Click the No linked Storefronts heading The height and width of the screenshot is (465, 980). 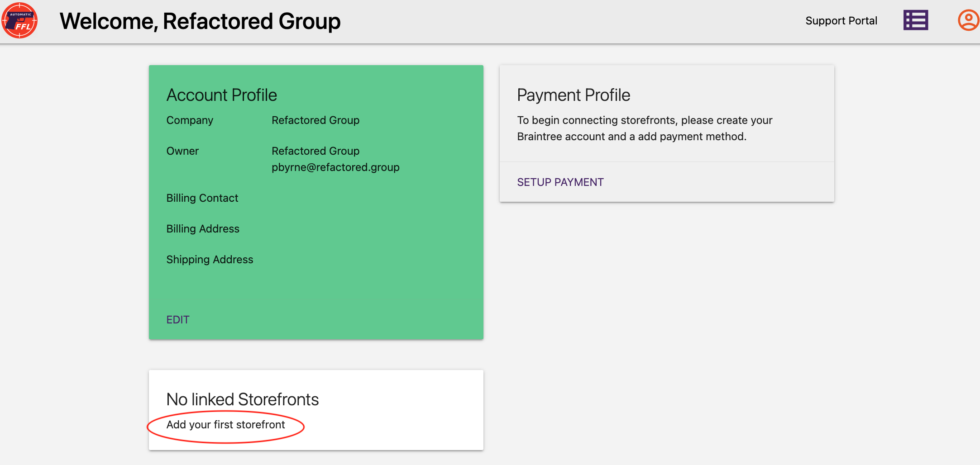click(x=242, y=399)
